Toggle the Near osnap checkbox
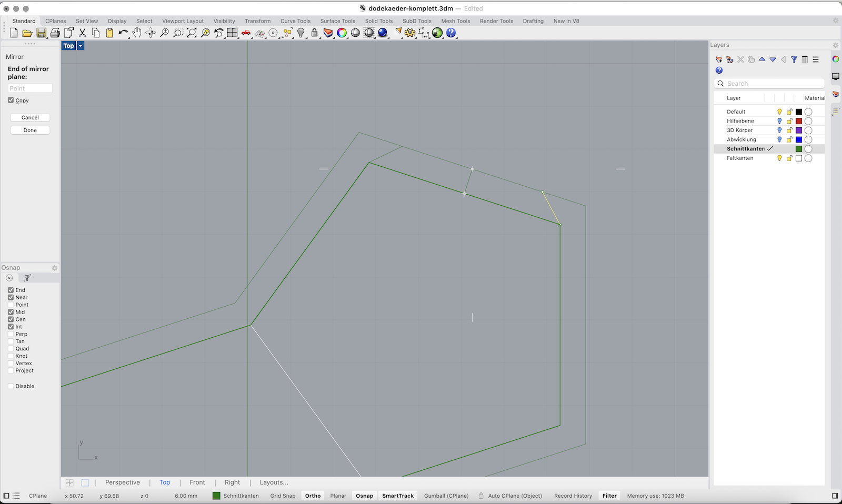This screenshot has width=842, height=504. 11,297
